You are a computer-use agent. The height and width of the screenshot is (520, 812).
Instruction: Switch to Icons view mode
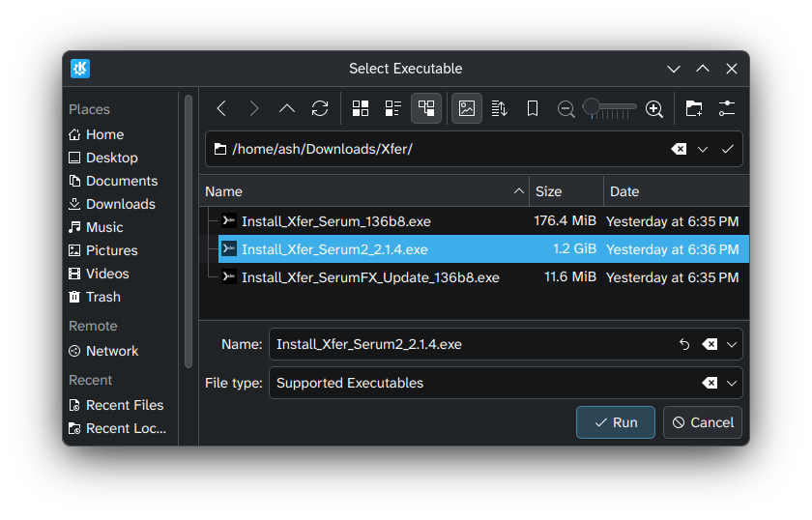[x=361, y=108]
